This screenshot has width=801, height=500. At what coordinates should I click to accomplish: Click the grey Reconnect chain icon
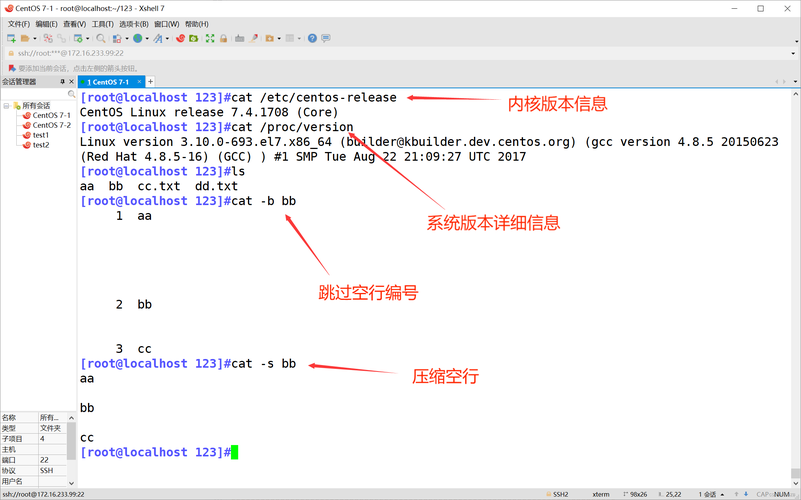61,38
